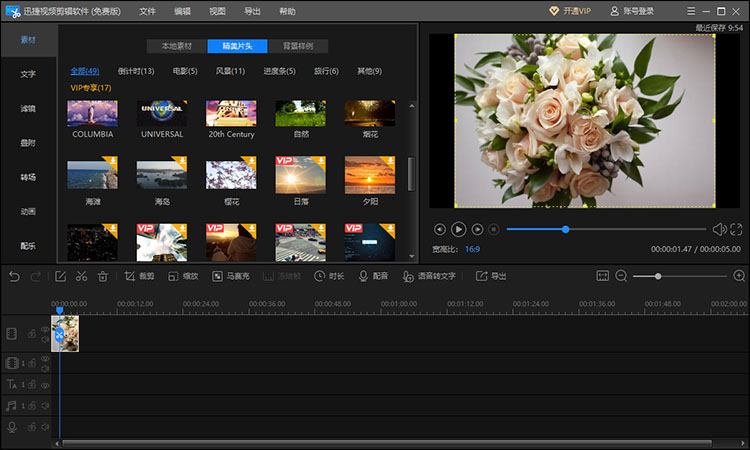Click the flower clip on timeline
This screenshot has width=750, height=450.
(x=66, y=334)
